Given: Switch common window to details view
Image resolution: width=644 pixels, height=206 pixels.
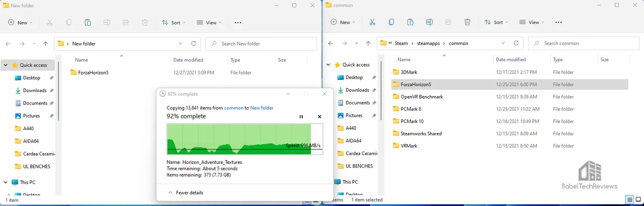Looking at the screenshot, I should [x=629, y=200].
